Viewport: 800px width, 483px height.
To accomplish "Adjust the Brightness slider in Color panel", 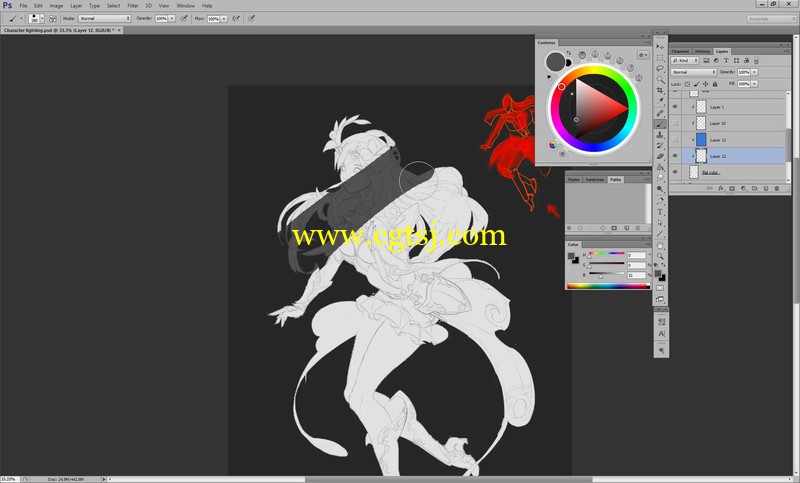I will click(607, 275).
